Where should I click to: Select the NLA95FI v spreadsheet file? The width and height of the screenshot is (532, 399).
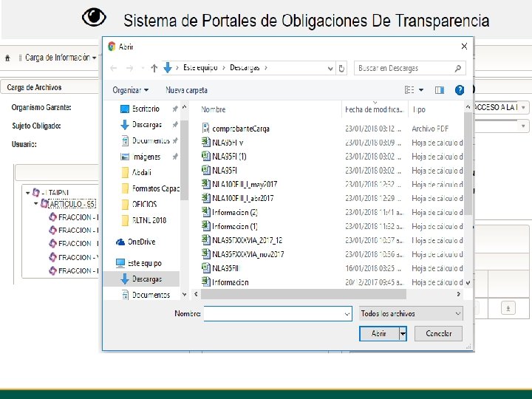point(228,143)
